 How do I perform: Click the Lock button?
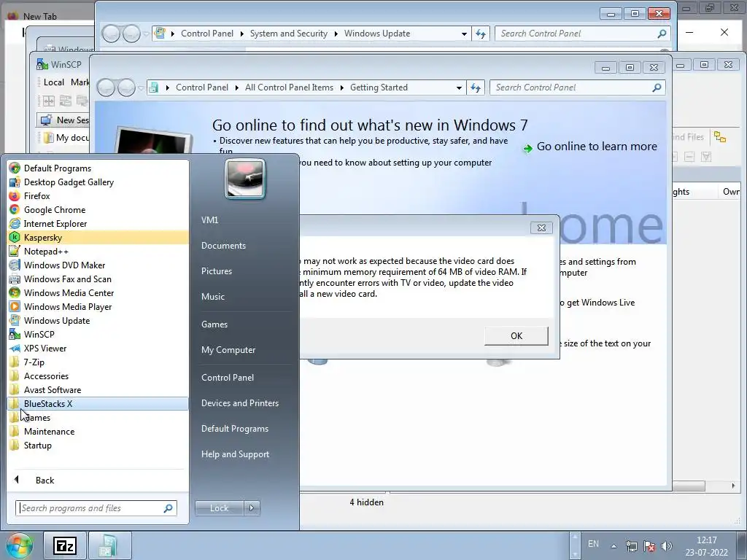[219, 508]
